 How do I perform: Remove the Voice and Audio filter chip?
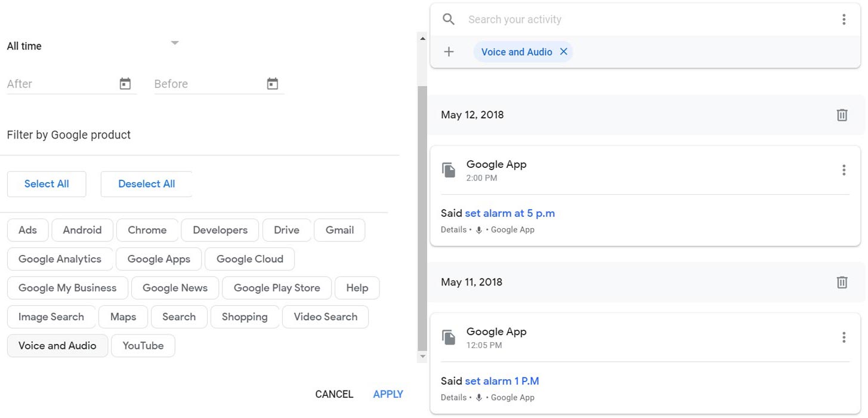pos(563,52)
